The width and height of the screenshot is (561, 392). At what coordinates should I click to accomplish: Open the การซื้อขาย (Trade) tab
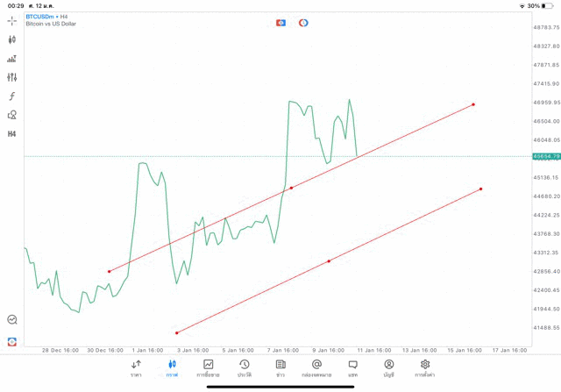(209, 367)
